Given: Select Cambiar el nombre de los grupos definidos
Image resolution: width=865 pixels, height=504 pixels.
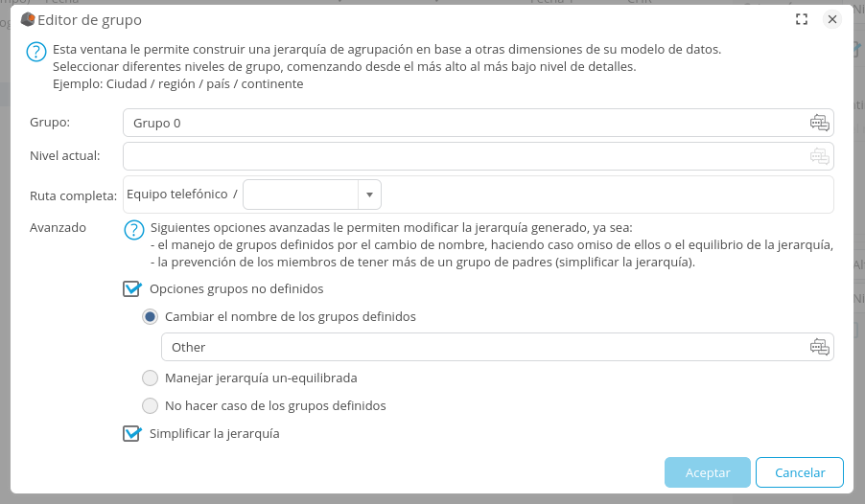Looking at the screenshot, I should (x=150, y=316).
